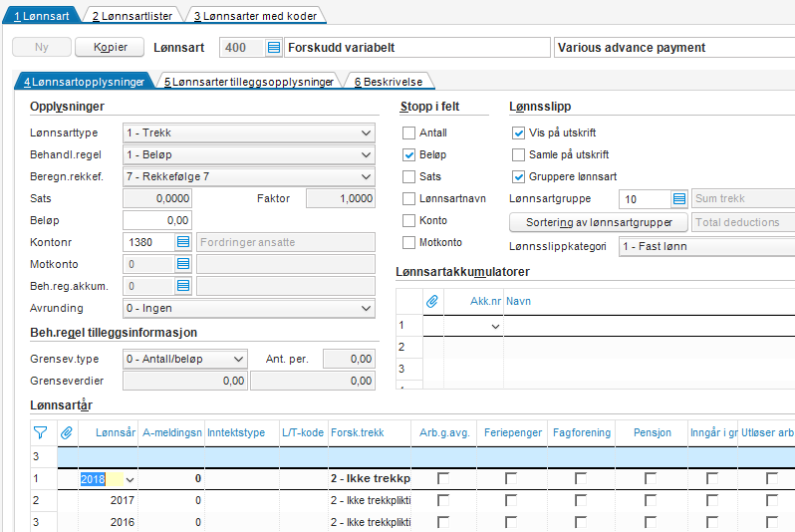The height and width of the screenshot is (532, 795).
Task: Open lookup icon beside Beh.reg.akkum. field
Action: click(183, 286)
